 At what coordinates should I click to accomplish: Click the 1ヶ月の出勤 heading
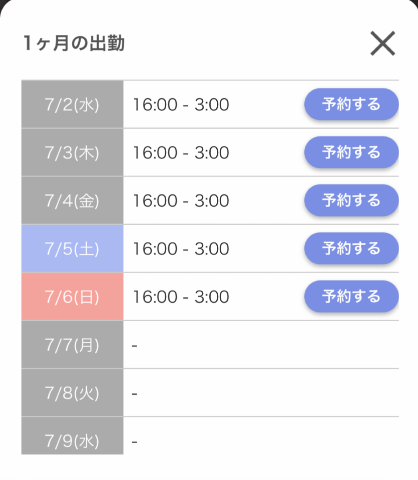click(x=74, y=43)
